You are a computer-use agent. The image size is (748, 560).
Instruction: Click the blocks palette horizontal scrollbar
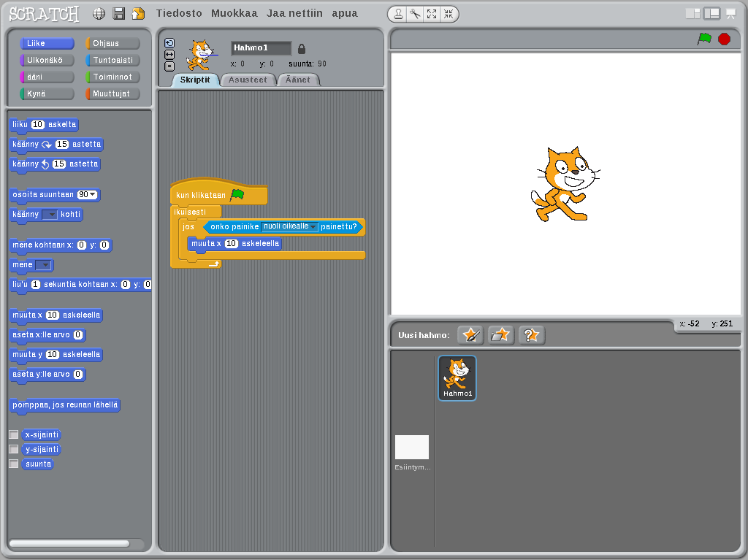pyautogui.click(x=69, y=543)
